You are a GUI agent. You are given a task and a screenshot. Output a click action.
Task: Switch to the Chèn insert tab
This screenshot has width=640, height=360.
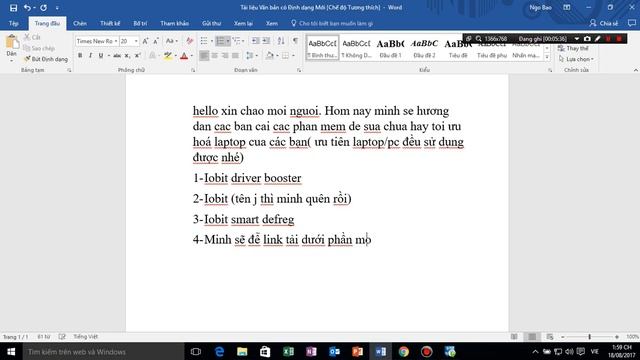pyautogui.click(x=80, y=23)
